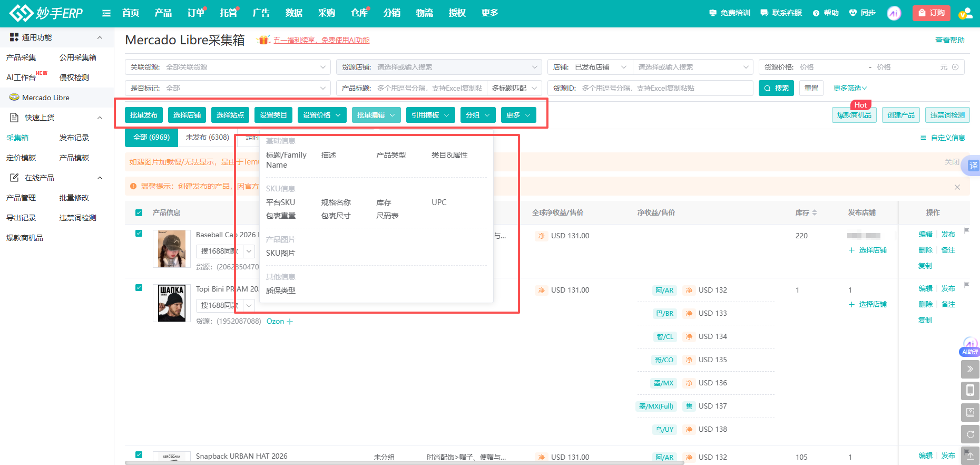Click the 货源ID input field
This screenshot has height=465, width=980.
click(x=650, y=88)
